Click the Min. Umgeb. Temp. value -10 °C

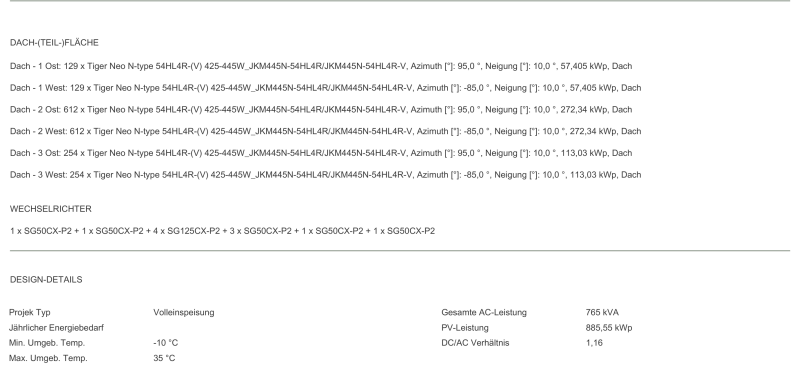[165, 343]
